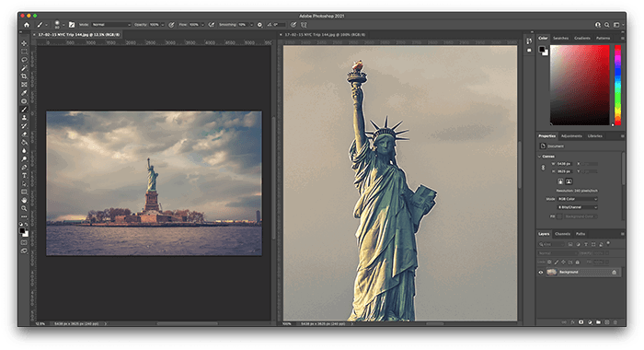Viewport: 644px width, 350px height.
Task: Open the History panel icon in the collapsed dock
Action: pos(529,41)
